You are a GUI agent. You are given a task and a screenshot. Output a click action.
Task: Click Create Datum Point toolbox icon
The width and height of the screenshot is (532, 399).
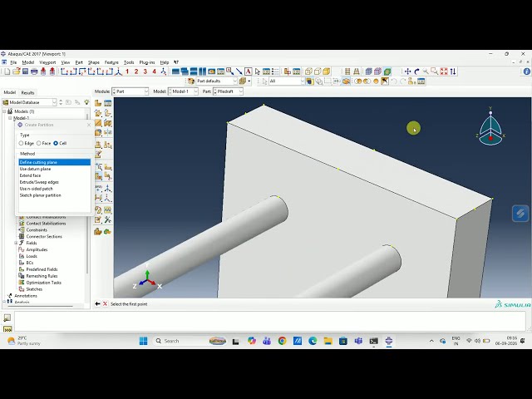click(98, 189)
